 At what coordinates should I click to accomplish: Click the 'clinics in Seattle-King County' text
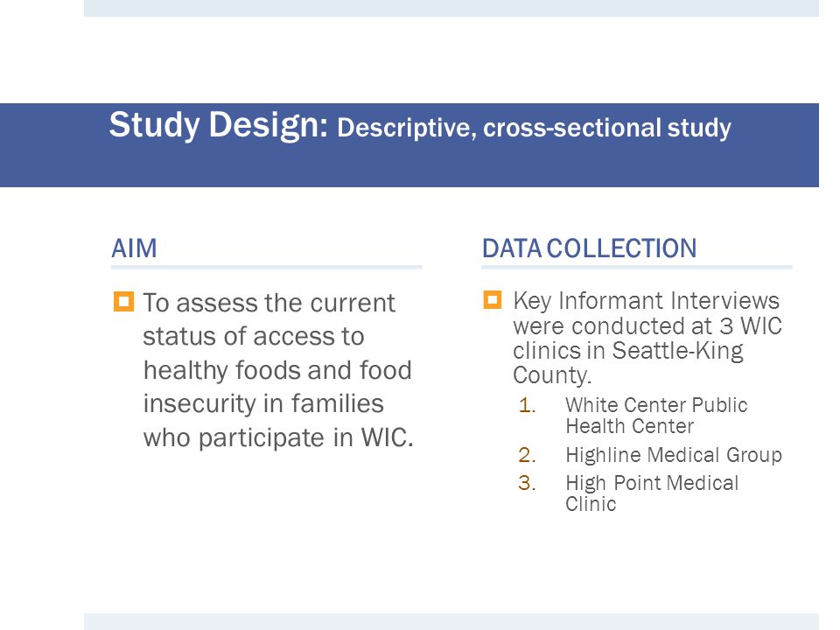point(628,362)
